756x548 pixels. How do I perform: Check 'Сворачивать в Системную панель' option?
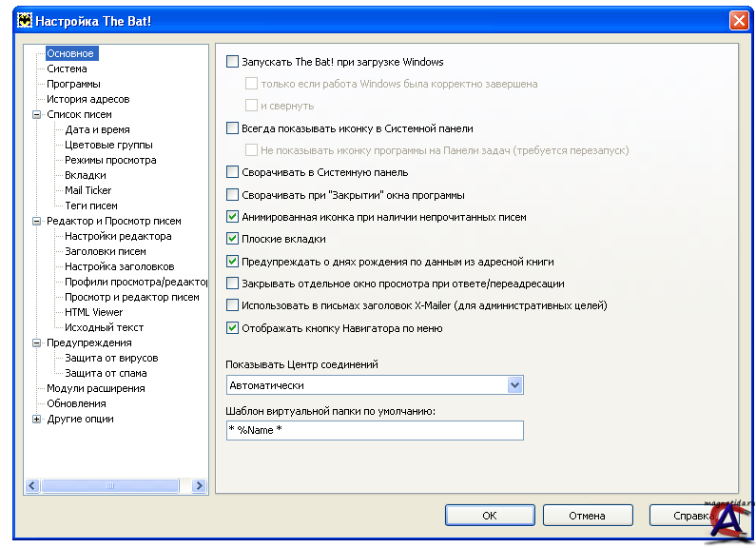(x=233, y=172)
